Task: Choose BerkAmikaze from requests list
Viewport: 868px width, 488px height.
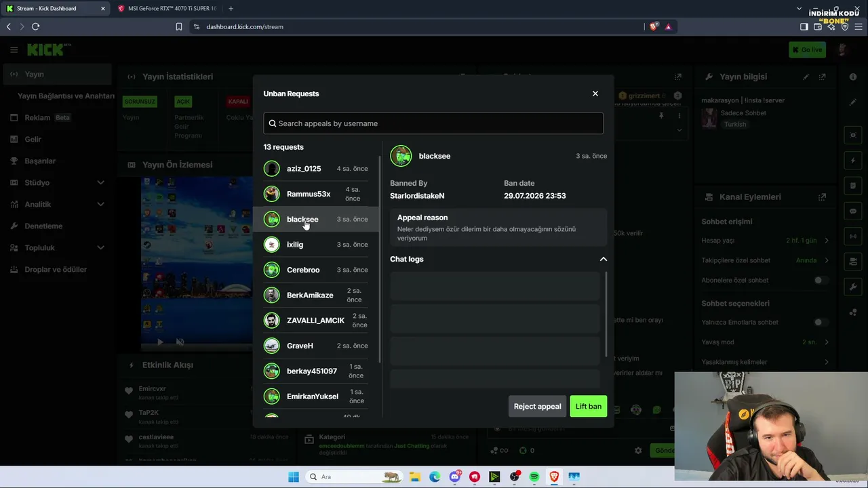Action: click(316, 295)
